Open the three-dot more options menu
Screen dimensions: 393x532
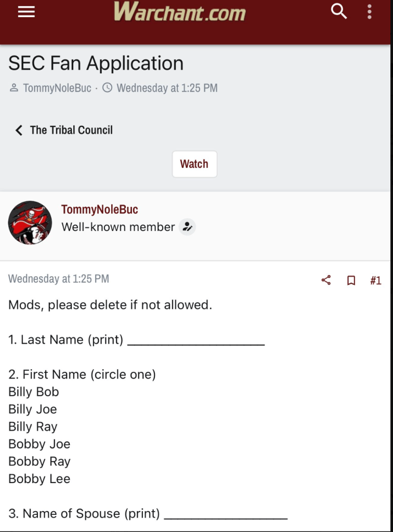(x=370, y=11)
